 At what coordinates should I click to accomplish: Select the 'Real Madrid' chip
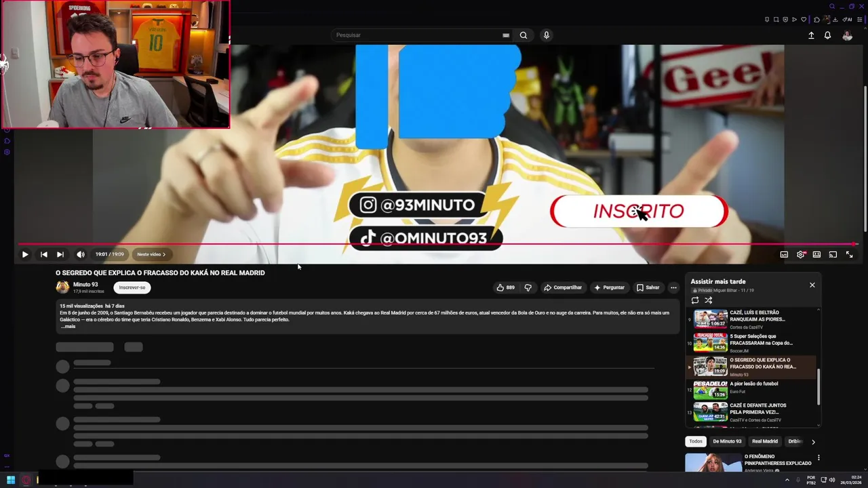pyautogui.click(x=765, y=441)
